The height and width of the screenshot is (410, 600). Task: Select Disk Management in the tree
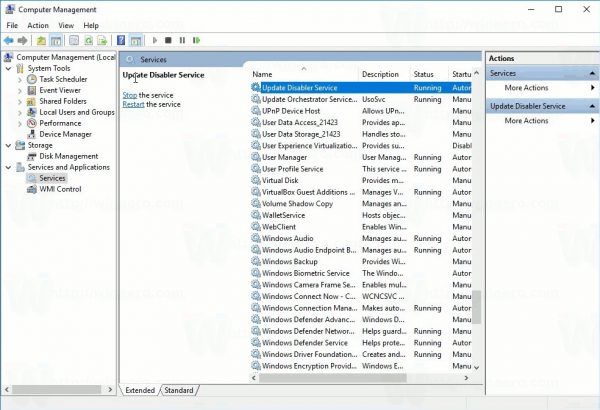click(x=68, y=156)
